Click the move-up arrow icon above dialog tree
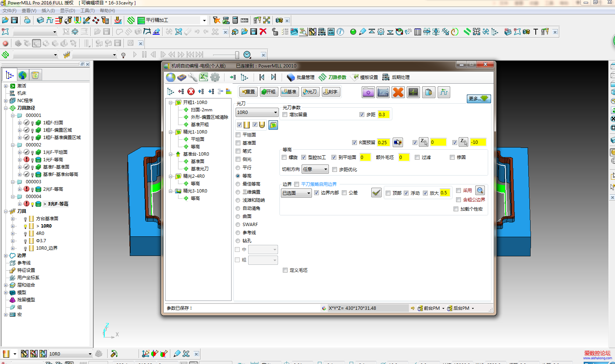 [201, 91]
